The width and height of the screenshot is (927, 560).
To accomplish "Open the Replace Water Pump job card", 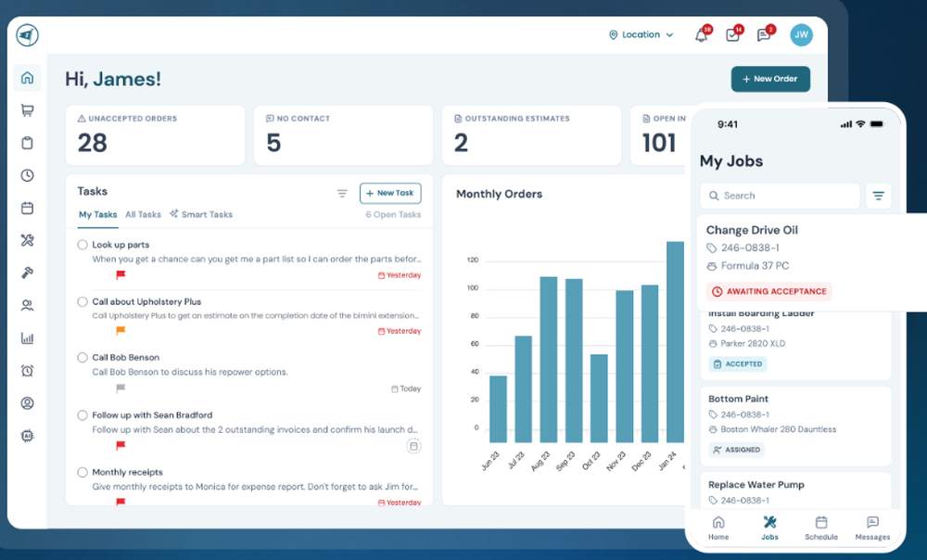I will (795, 490).
